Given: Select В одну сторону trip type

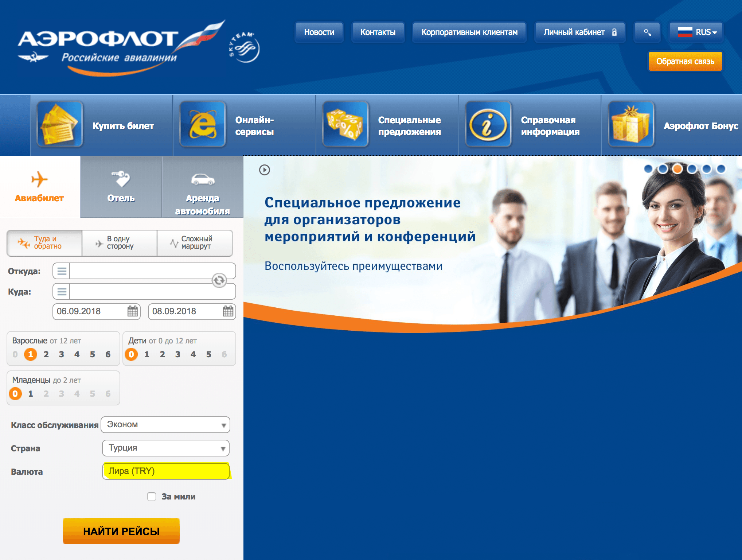Looking at the screenshot, I should pos(120,243).
